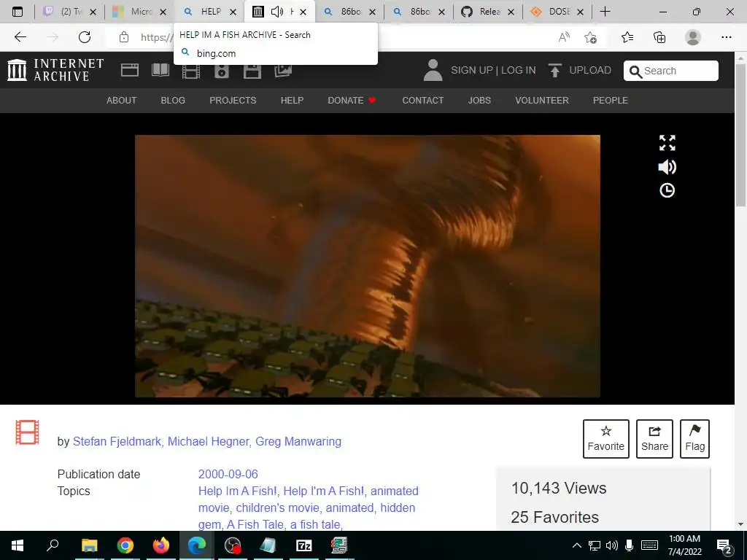The height and width of the screenshot is (560, 747).
Task: Click the Archive Search input field
Action: click(671, 71)
